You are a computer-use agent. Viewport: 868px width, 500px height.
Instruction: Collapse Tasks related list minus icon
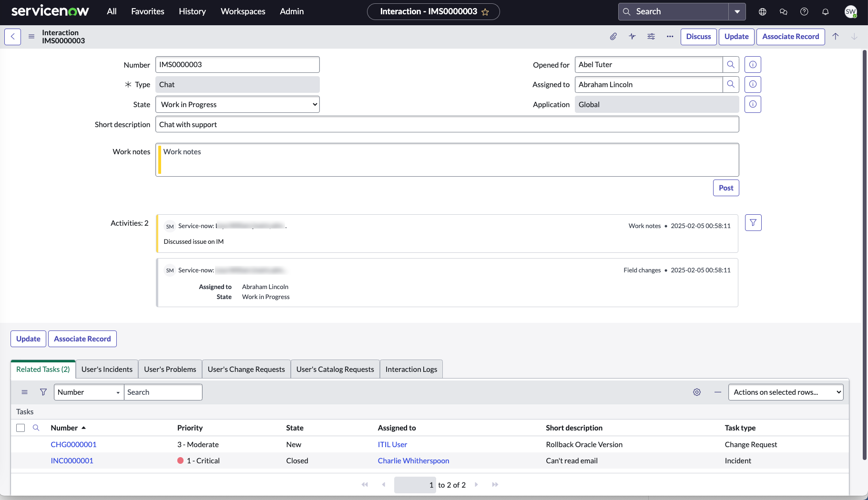(x=718, y=392)
